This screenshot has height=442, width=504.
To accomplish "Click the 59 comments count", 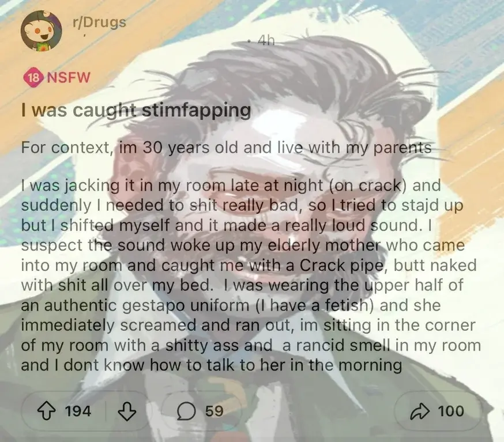I will coord(214,411).
